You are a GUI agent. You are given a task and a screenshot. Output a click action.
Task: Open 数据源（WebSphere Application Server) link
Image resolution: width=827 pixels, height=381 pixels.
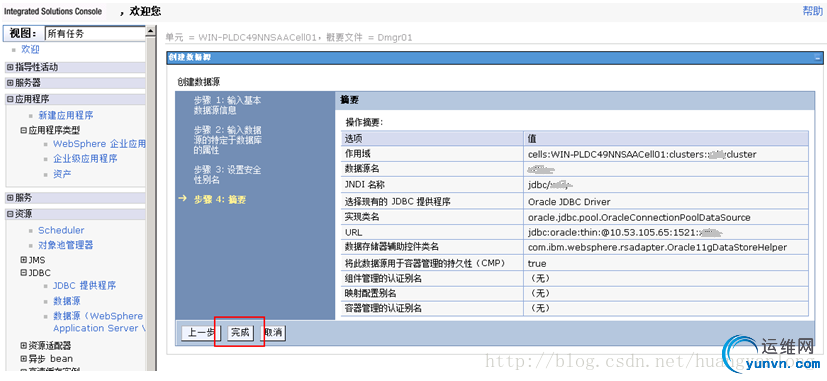(98, 322)
